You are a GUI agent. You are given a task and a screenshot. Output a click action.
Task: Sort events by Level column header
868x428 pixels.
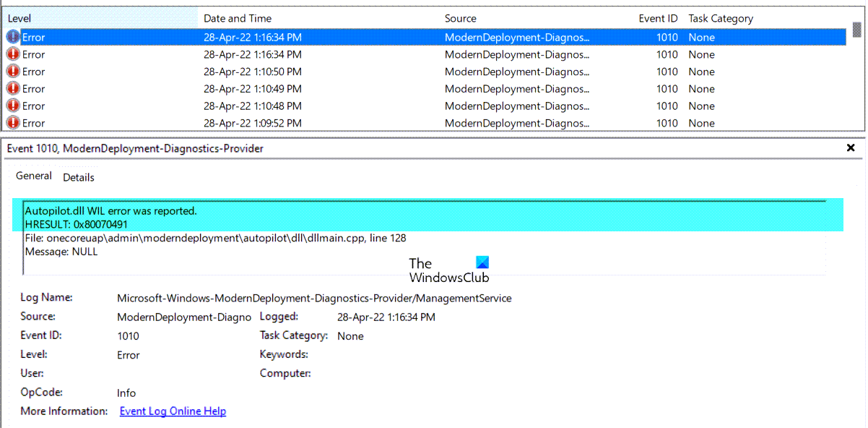19,18
